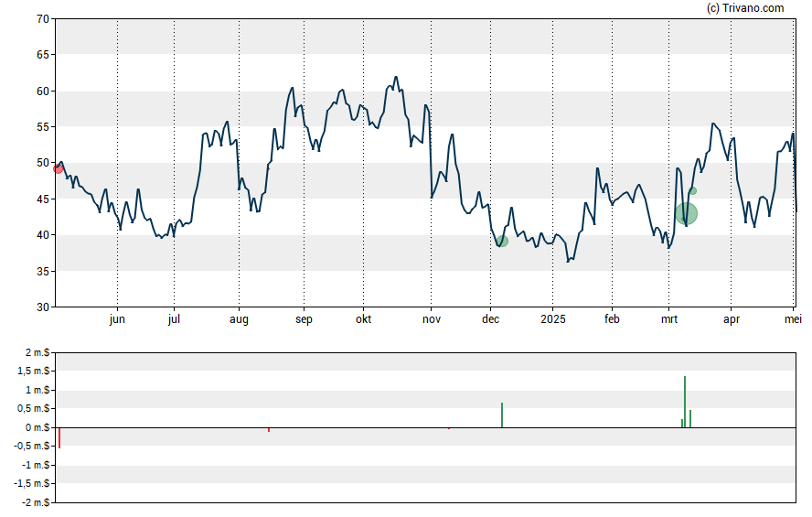Click the green buy bubble in December

[502, 242]
